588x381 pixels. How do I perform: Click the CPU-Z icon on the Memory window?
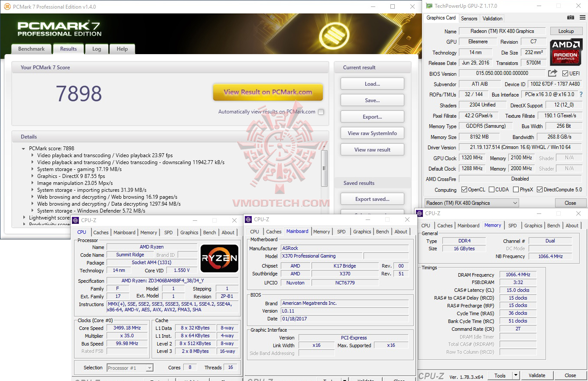coord(419,213)
